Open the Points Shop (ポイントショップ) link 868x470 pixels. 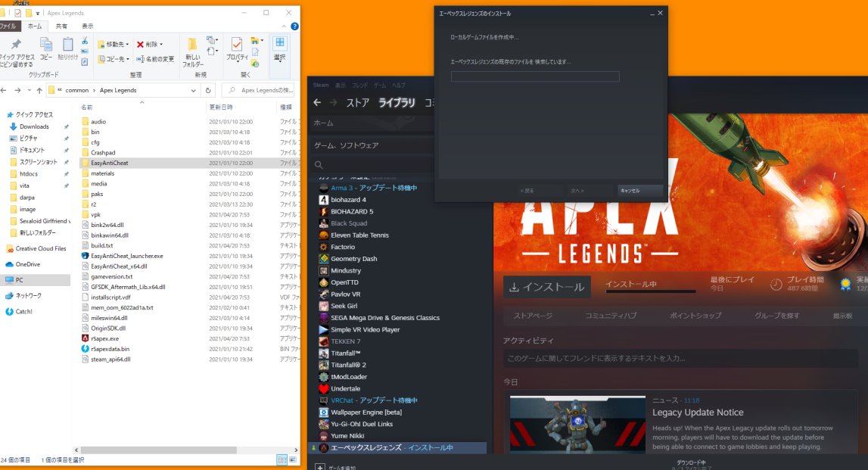(695, 316)
